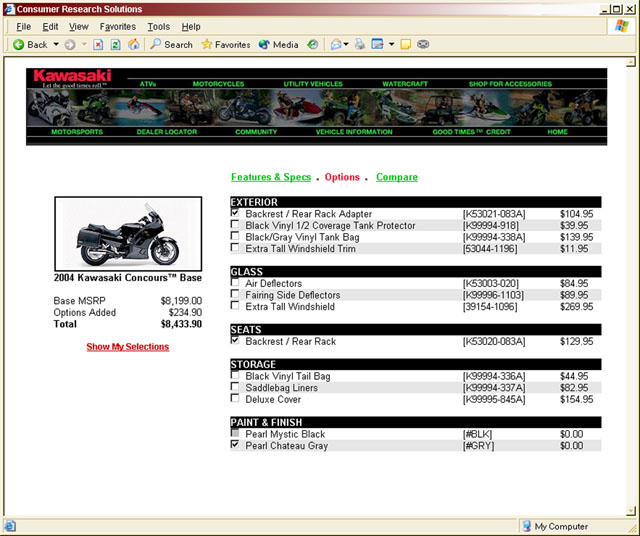The image size is (640, 536).
Task: Check Extra Tall Windshield under Glass
Action: click(235, 305)
